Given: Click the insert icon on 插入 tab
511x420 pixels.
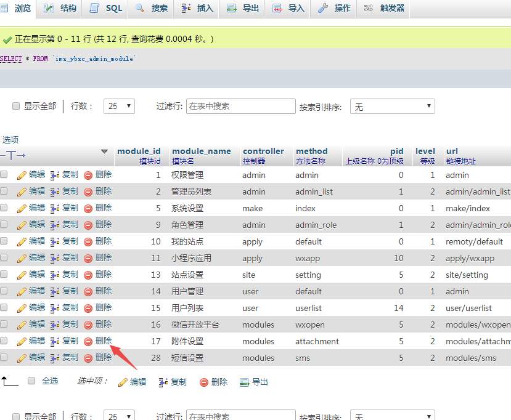Looking at the screenshot, I should click(186, 8).
